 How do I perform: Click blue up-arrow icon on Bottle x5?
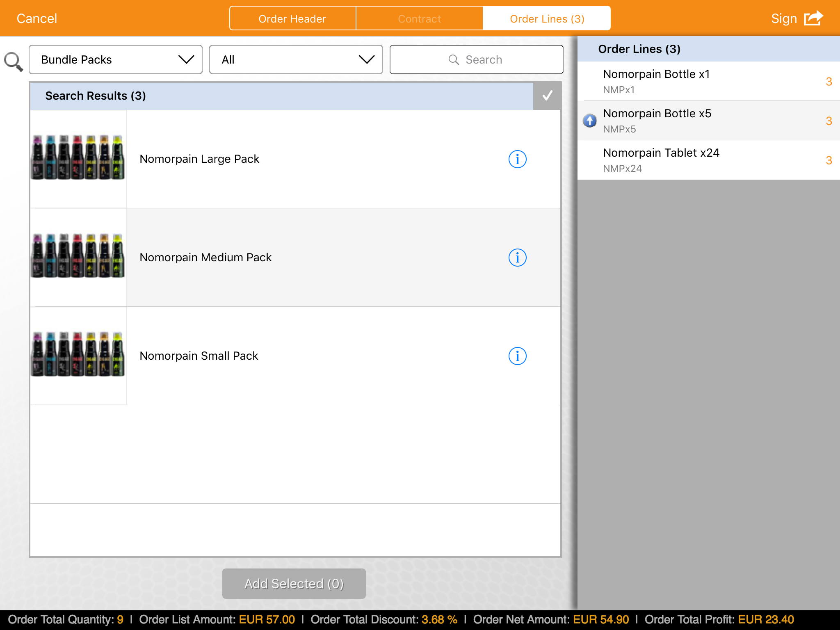coord(590,121)
